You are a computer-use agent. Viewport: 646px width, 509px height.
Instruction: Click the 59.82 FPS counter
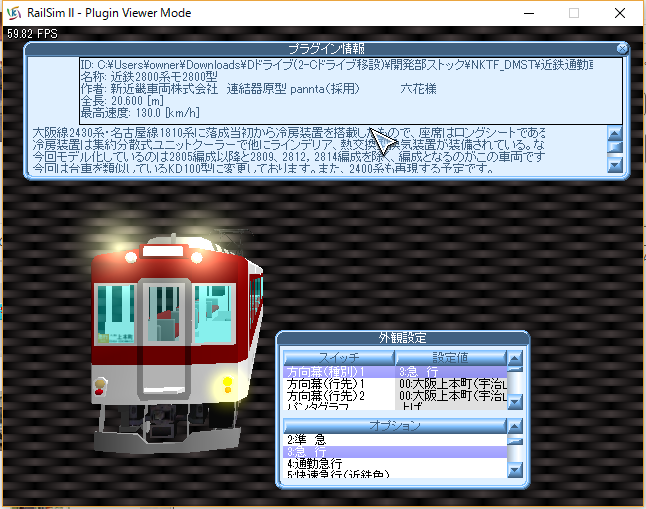(x=32, y=34)
